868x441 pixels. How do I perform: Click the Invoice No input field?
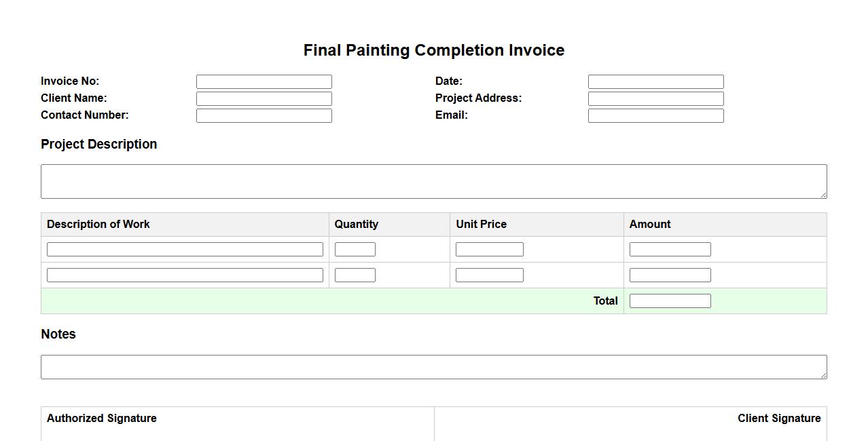coord(264,81)
